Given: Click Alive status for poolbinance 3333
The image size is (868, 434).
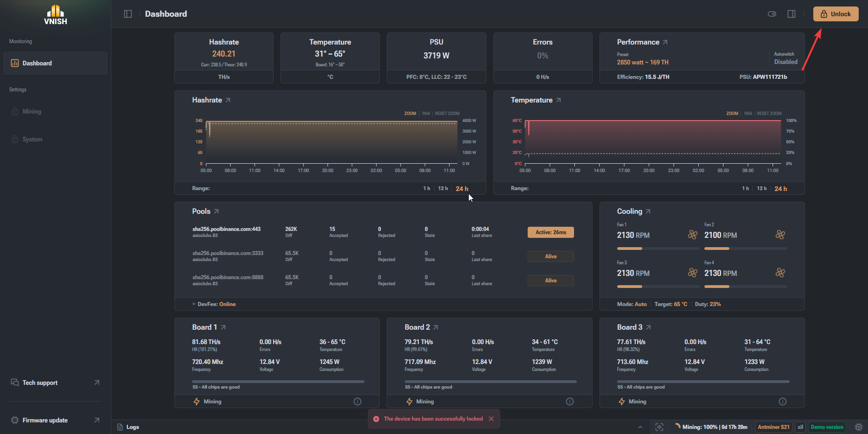Looking at the screenshot, I should coord(551,256).
